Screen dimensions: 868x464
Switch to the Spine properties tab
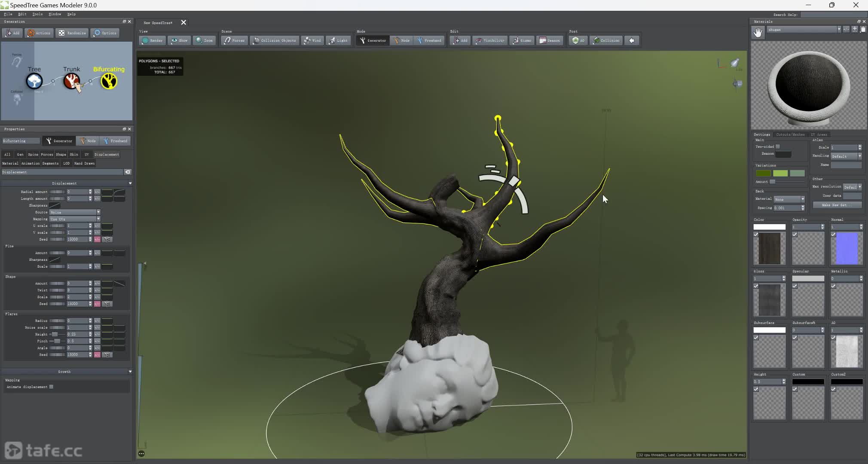point(33,154)
